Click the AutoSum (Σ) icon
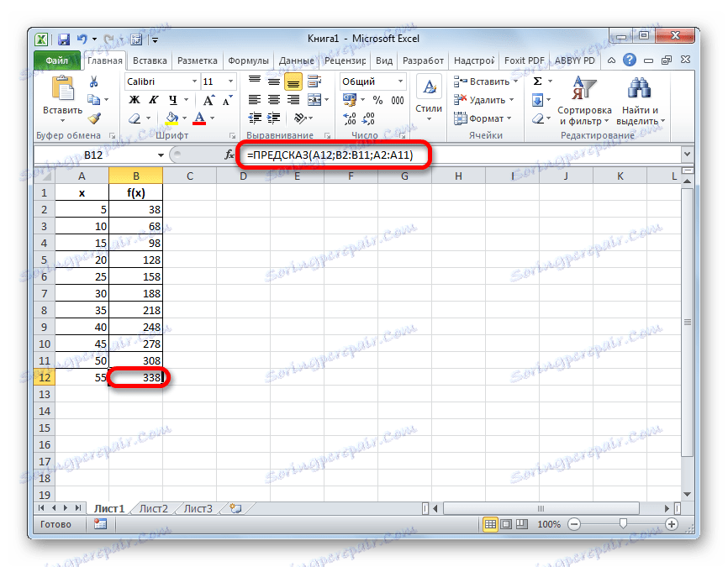 coord(535,81)
